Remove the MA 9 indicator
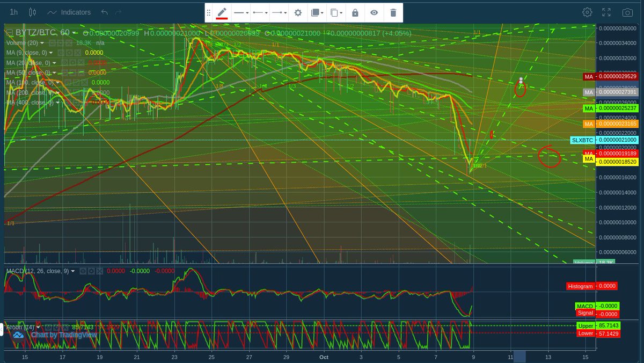 (x=78, y=53)
